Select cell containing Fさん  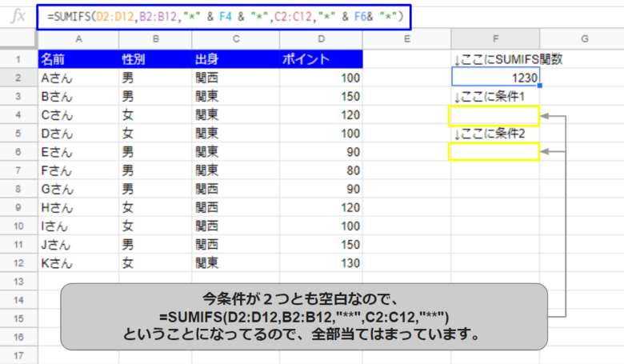click(x=78, y=170)
